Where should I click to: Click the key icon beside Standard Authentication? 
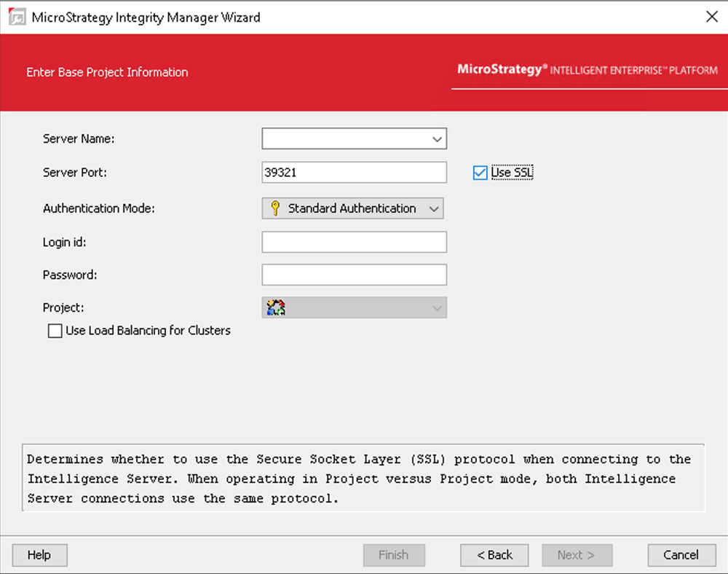(x=275, y=208)
